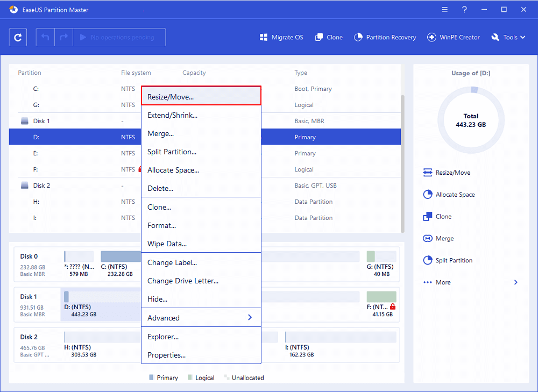Choose Explorer... from context menu
This screenshot has height=392, width=538.
click(201, 337)
